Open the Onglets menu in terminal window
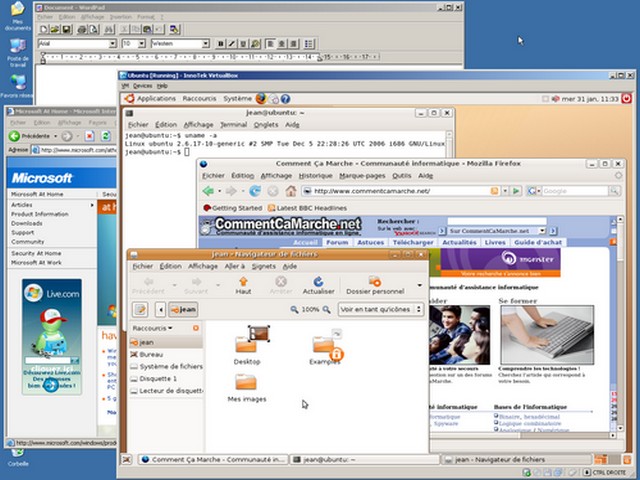Viewport: 640px width, 480px height. [266, 125]
